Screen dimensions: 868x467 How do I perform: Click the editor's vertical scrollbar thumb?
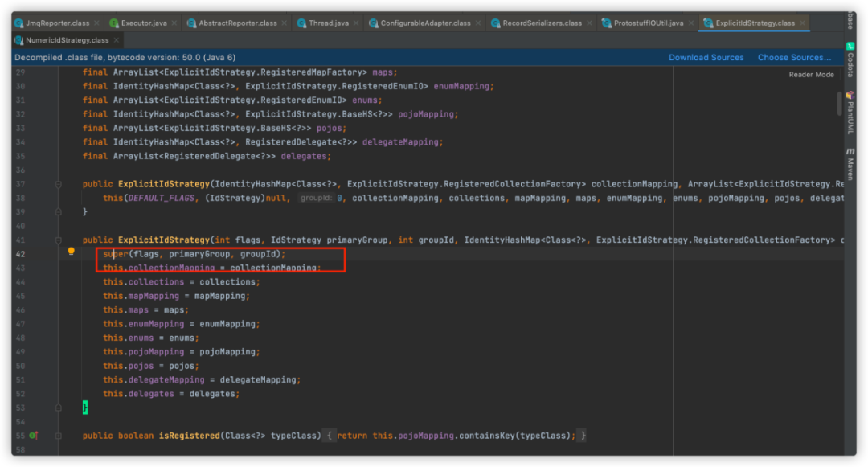coord(839,103)
